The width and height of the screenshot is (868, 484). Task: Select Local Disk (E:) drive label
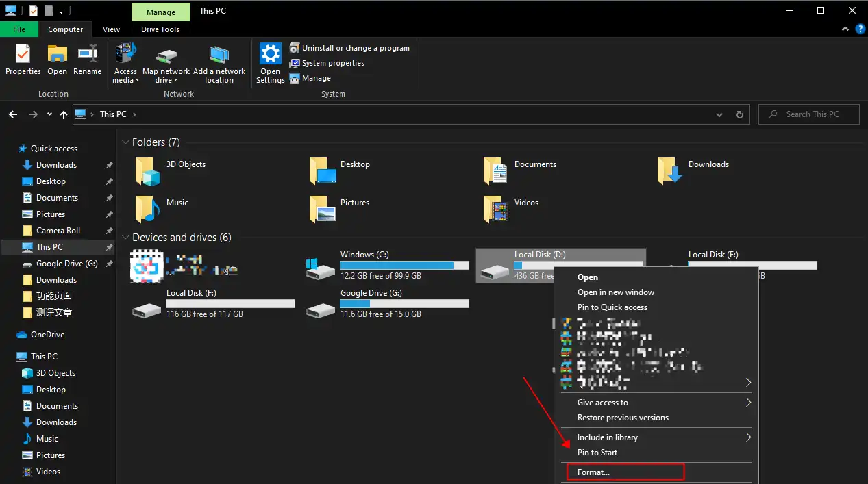[x=713, y=255]
